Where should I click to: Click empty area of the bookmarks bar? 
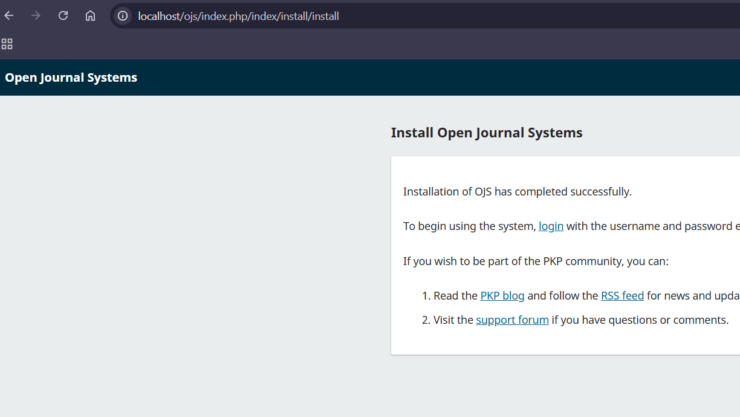(370, 44)
